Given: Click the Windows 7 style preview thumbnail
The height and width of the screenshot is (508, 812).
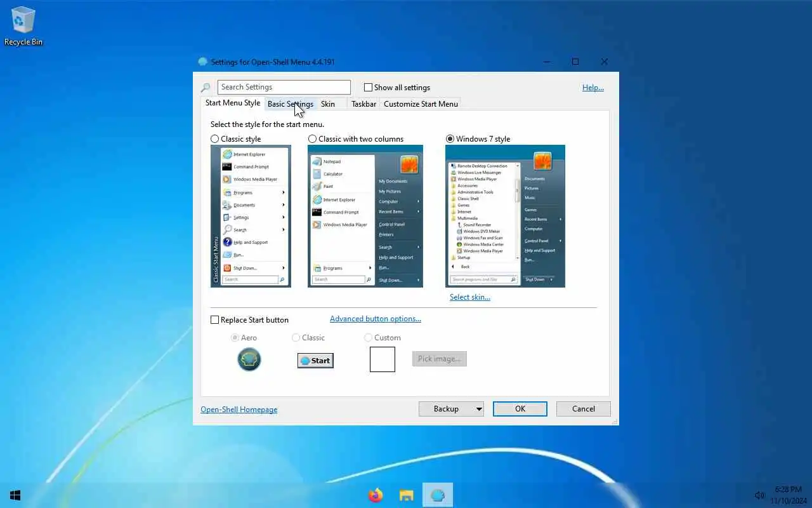Looking at the screenshot, I should click(x=505, y=216).
